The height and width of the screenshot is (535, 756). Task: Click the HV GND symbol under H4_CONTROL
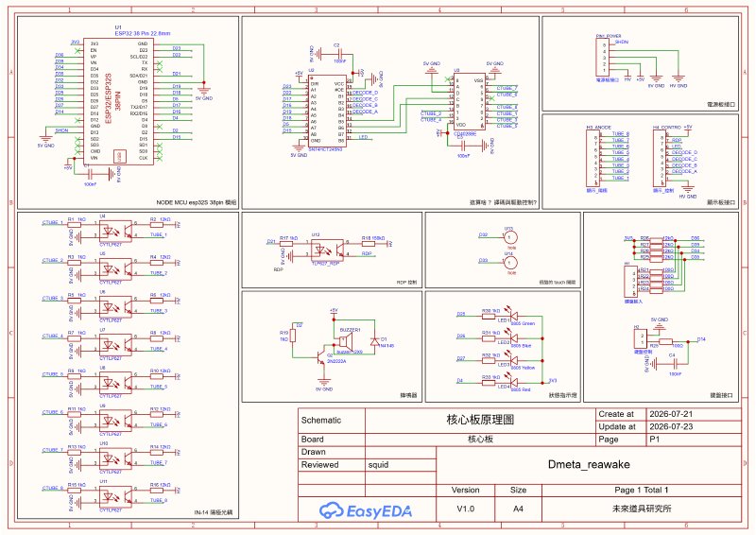coord(688,190)
